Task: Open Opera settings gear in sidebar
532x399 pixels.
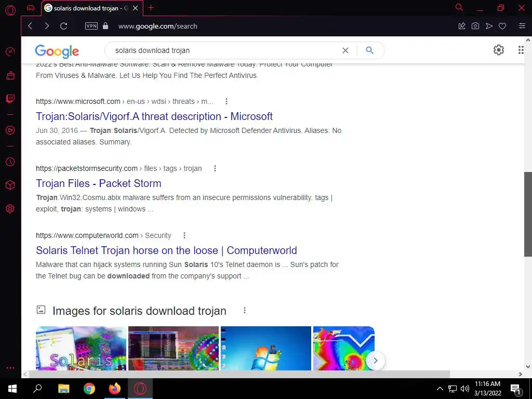Action: coord(10,208)
